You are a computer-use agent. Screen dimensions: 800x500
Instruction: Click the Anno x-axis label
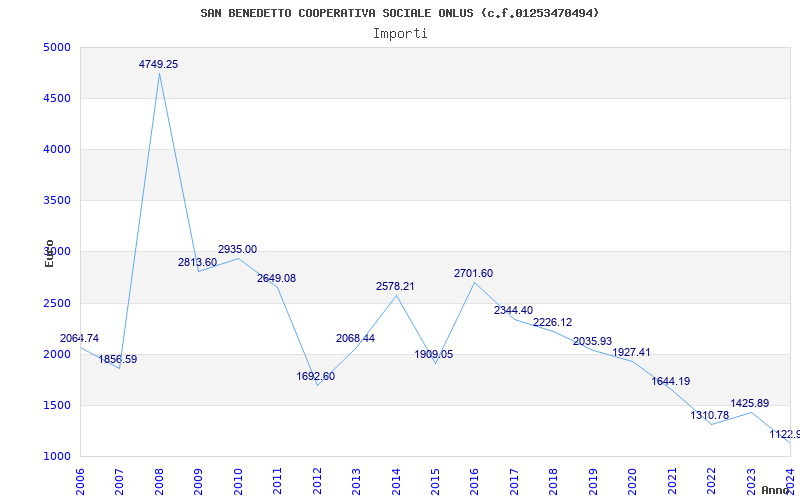(x=776, y=490)
